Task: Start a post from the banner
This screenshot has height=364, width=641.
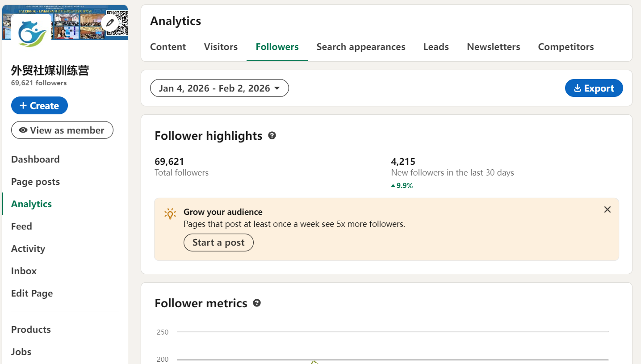Action: click(218, 243)
